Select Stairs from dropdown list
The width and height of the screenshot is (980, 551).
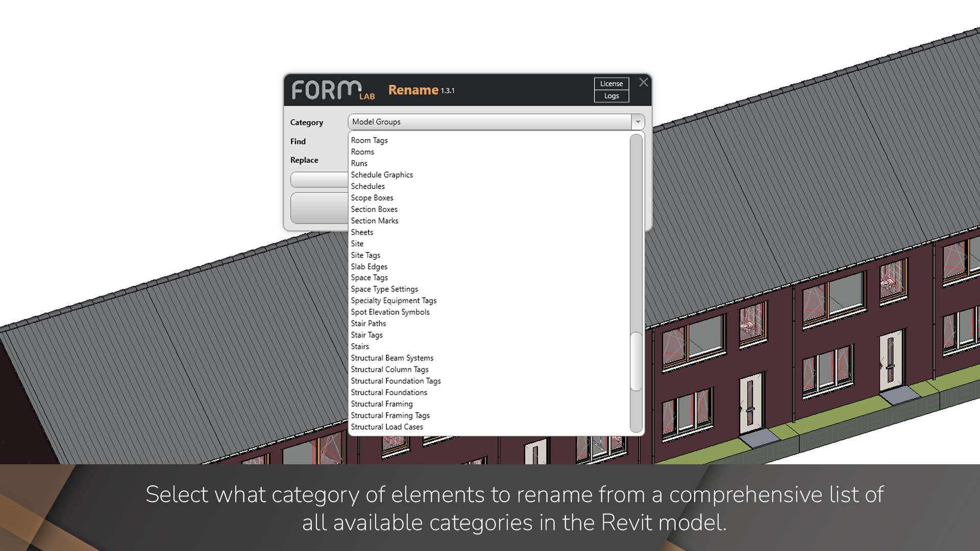click(360, 346)
